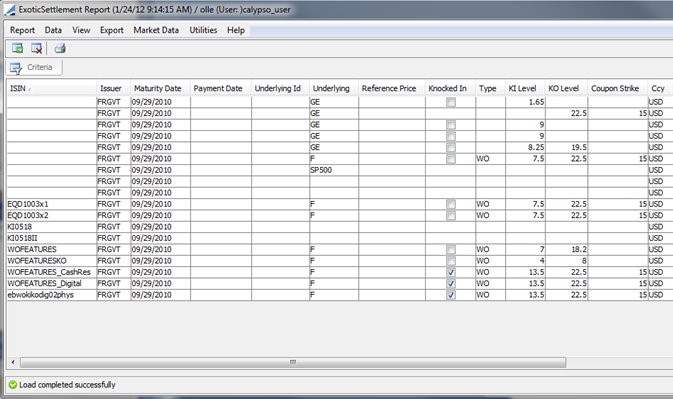Click the Coupon Strike column header
The height and width of the screenshot is (399, 673).
tap(617, 88)
